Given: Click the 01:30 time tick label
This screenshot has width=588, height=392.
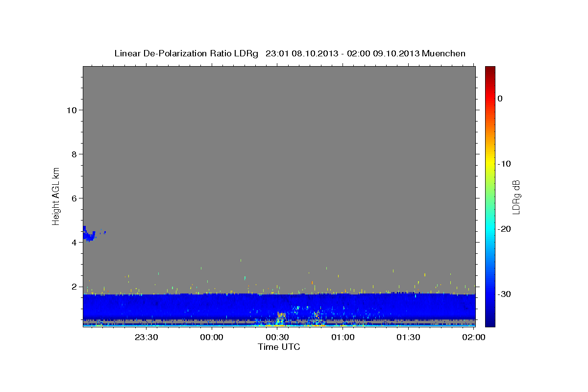Looking at the screenshot, I should tap(408, 337).
